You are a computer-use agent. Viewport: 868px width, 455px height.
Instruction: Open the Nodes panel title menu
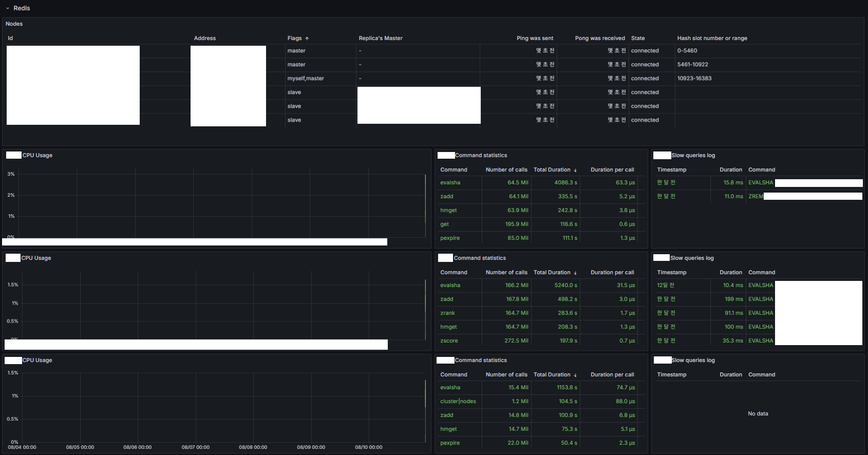(x=14, y=24)
